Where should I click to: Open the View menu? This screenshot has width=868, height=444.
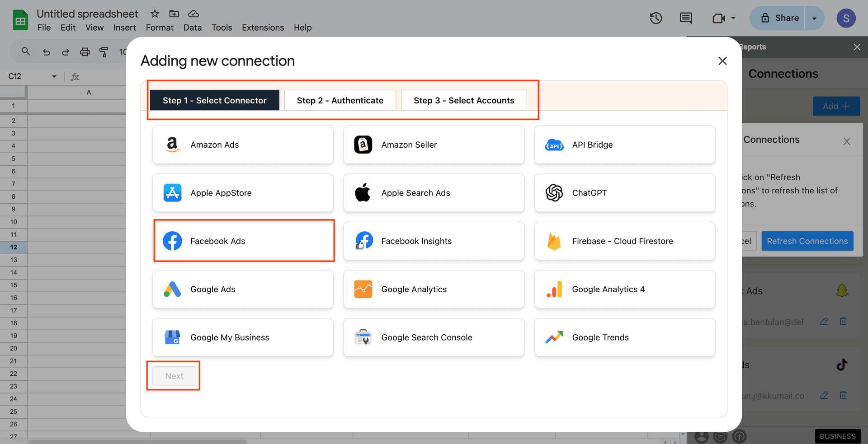tap(94, 28)
